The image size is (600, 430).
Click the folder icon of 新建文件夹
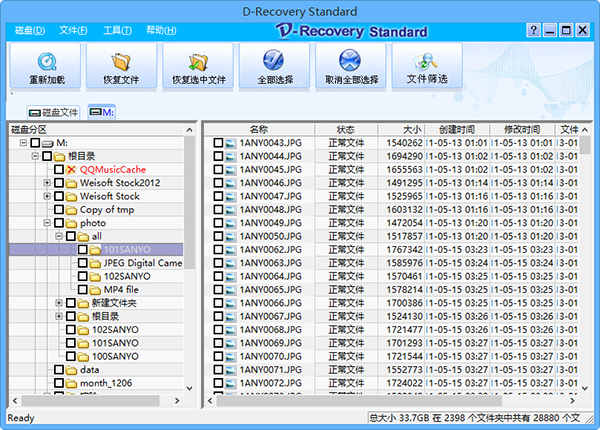pyautogui.click(x=83, y=303)
